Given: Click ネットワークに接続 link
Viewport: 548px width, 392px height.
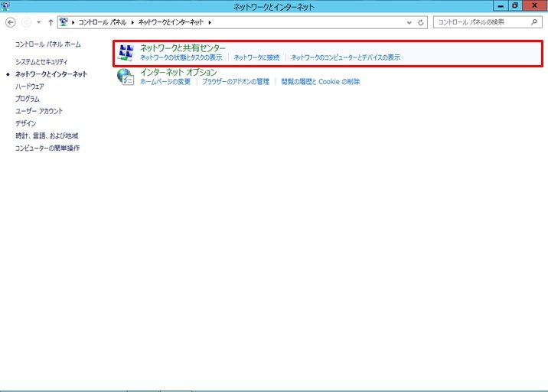Looking at the screenshot, I should tap(256, 58).
